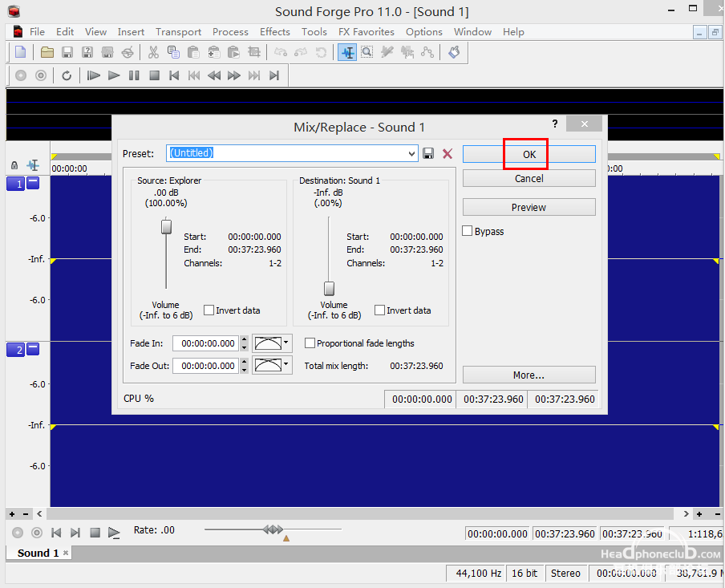Click OK in Mix/Replace dialog
725x588 pixels.
click(x=529, y=154)
